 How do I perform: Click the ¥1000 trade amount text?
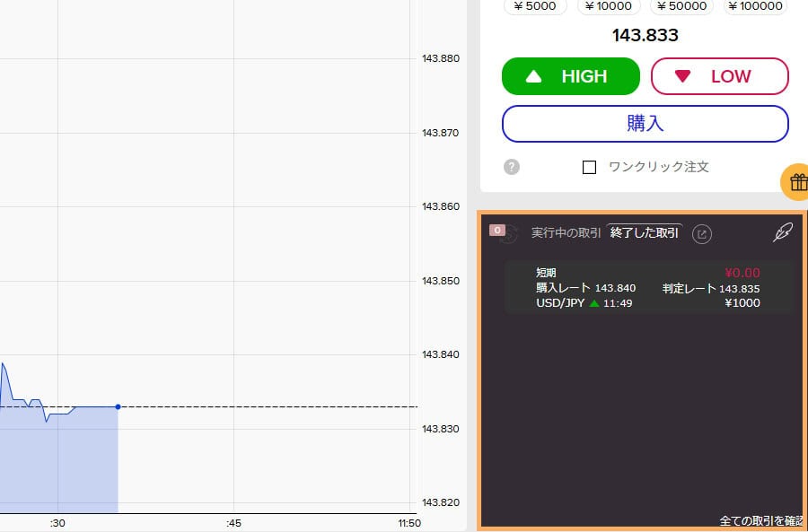click(742, 303)
